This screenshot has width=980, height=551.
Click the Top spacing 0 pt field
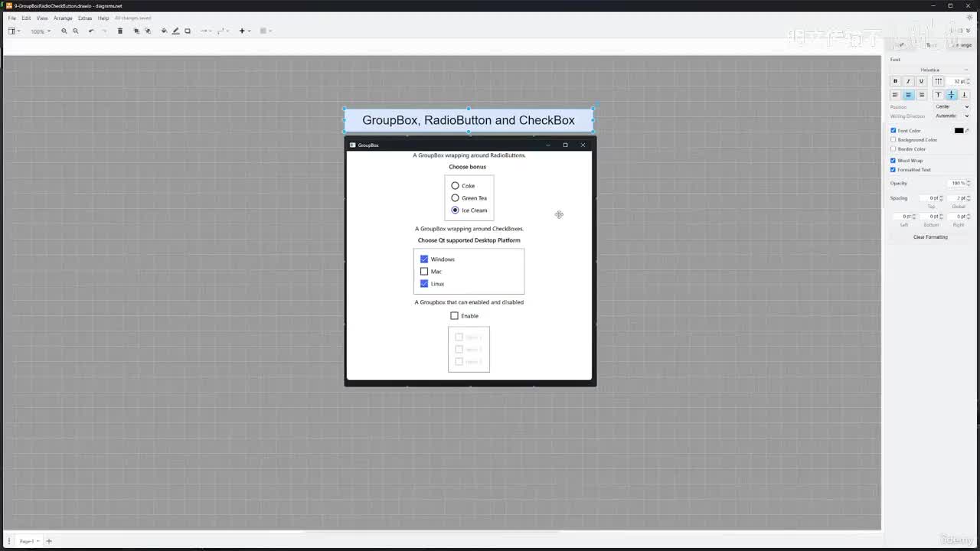point(931,198)
